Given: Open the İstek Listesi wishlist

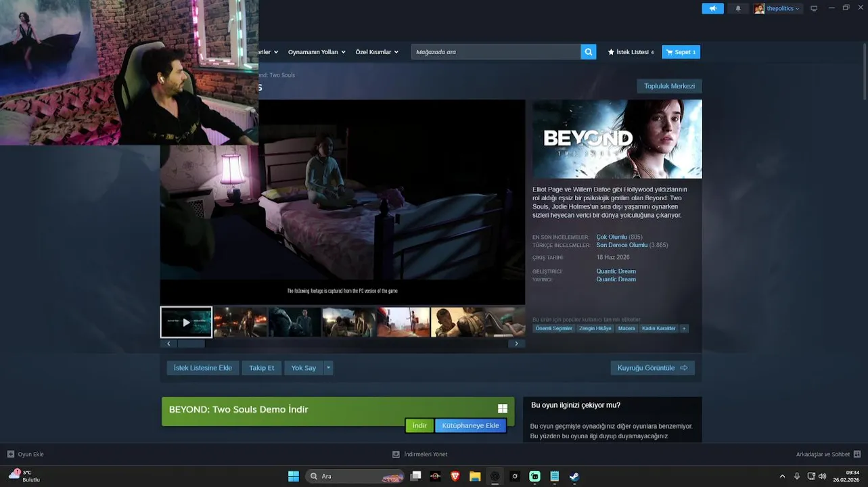Looking at the screenshot, I should click(x=631, y=52).
